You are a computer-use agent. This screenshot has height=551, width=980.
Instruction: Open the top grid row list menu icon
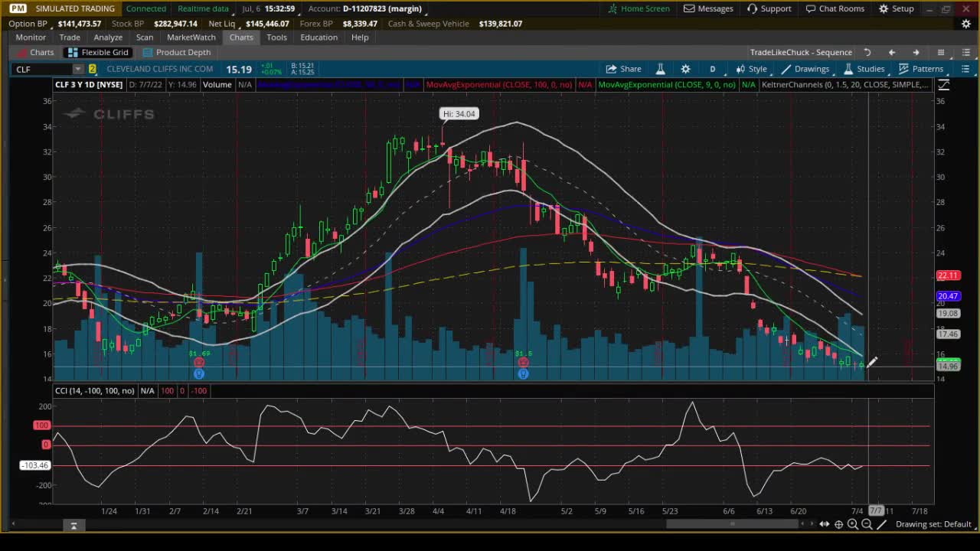(965, 52)
